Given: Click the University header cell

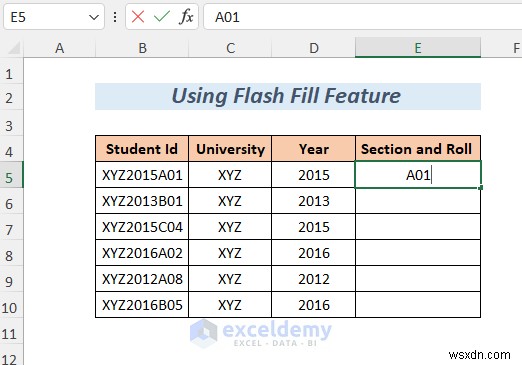Looking at the screenshot, I should pyautogui.click(x=230, y=149).
